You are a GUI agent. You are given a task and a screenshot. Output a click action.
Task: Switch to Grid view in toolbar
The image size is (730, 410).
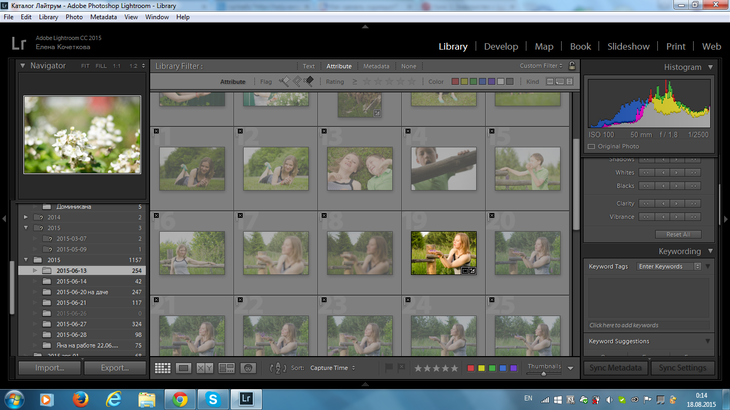click(x=162, y=368)
